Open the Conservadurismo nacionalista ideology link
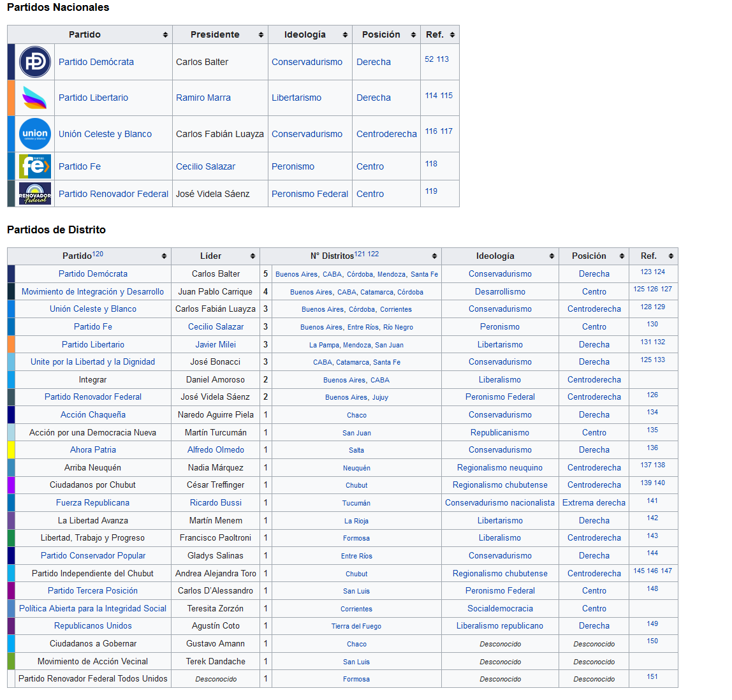Viewport: 732px width, 700px height. tap(500, 502)
